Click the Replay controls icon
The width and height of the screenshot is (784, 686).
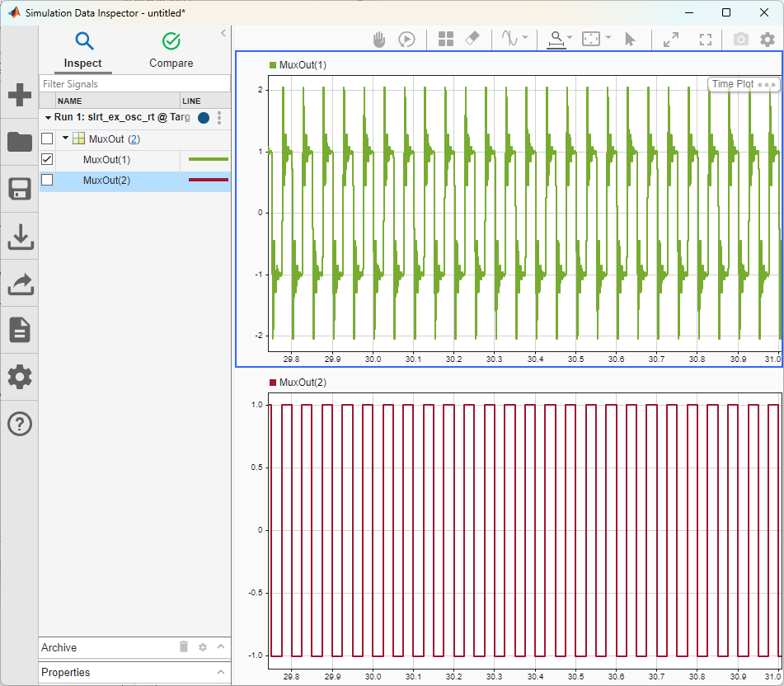tap(406, 39)
